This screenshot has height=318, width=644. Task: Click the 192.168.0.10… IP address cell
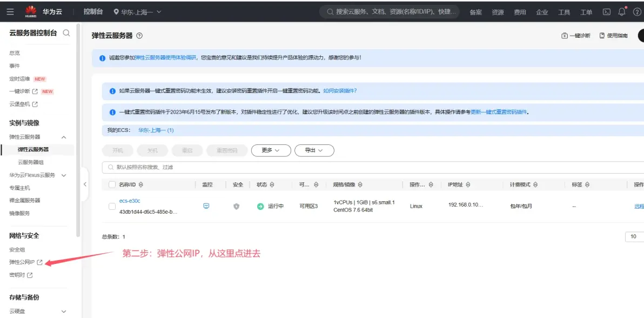pos(466,204)
